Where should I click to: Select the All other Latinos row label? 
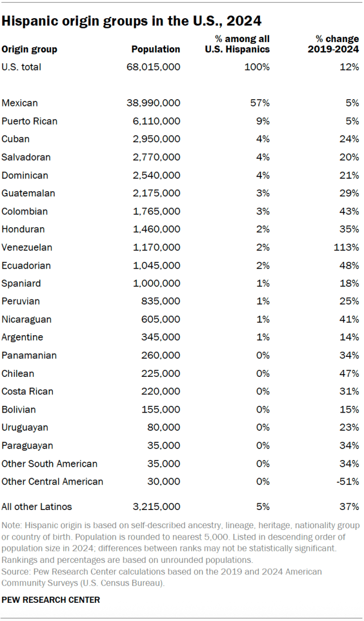pyautogui.click(x=37, y=507)
